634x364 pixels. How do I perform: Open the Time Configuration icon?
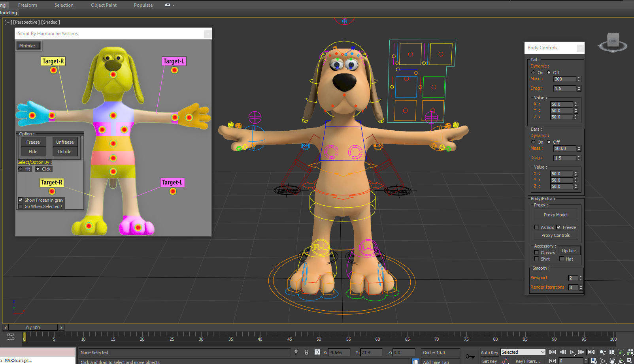(594, 361)
